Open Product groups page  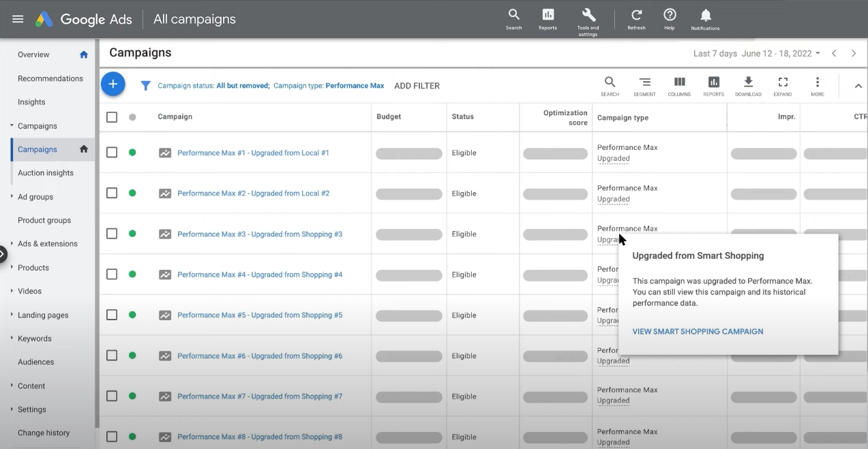coord(44,220)
